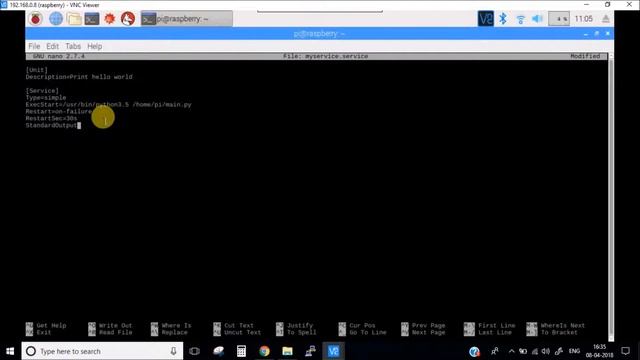Open File Explorer from the taskbar

click(x=287, y=351)
